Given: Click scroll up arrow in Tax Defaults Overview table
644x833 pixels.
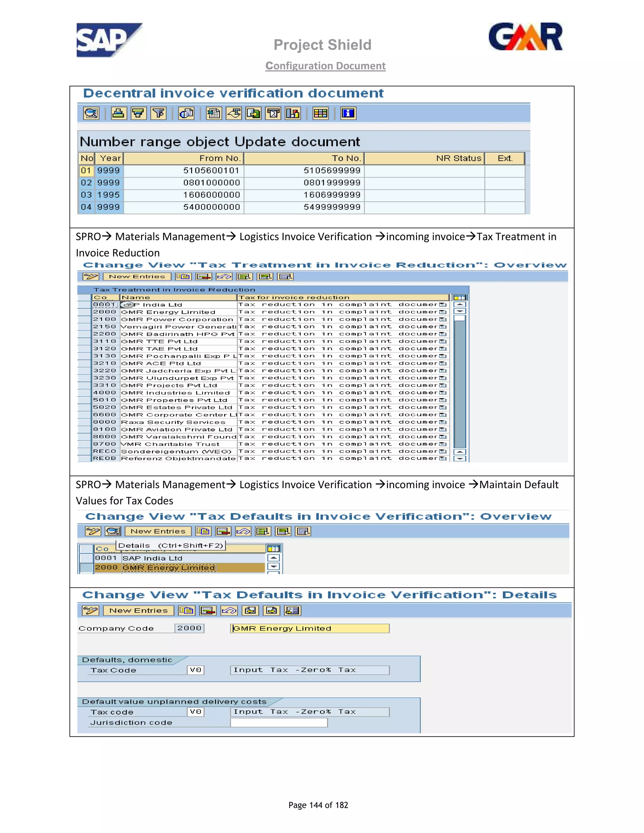Looking at the screenshot, I should 274,558.
